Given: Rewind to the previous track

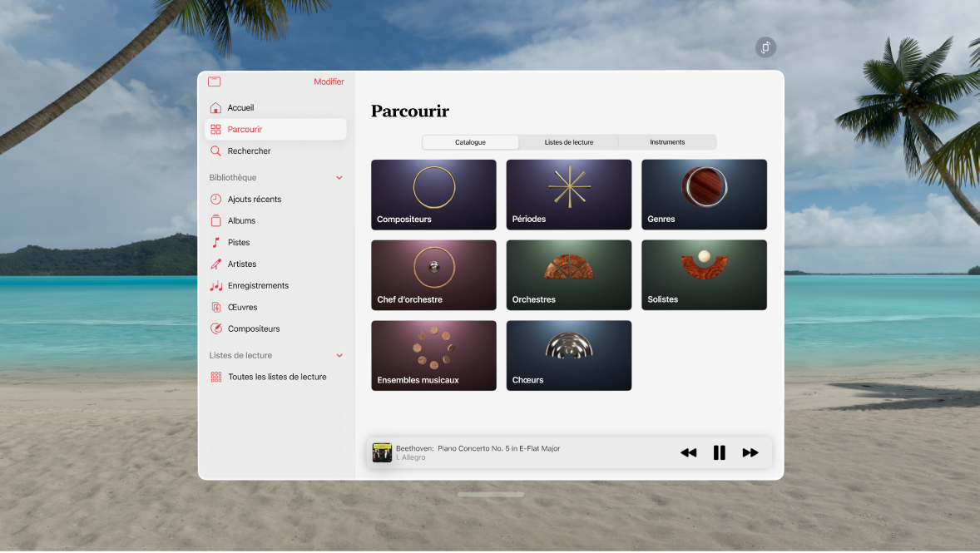Looking at the screenshot, I should point(688,452).
